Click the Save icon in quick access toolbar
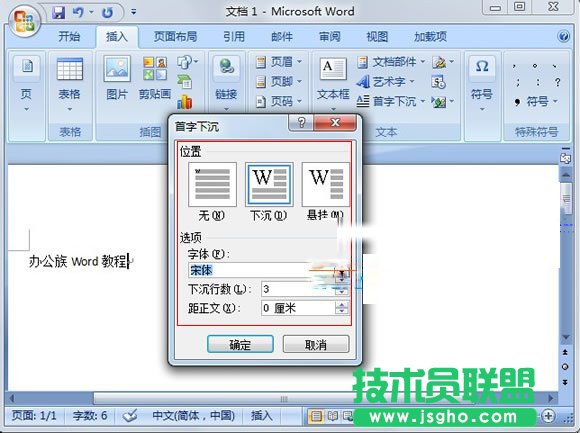 pyautogui.click(x=59, y=13)
